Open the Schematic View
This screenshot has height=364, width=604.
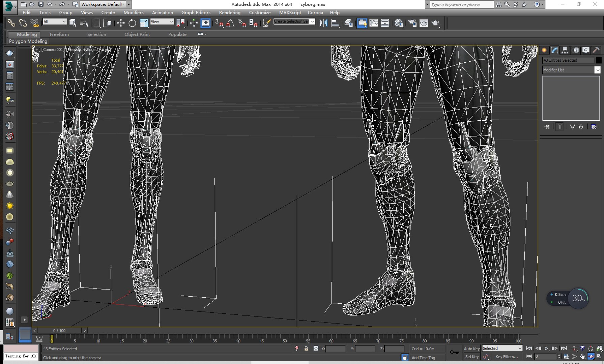(385, 23)
